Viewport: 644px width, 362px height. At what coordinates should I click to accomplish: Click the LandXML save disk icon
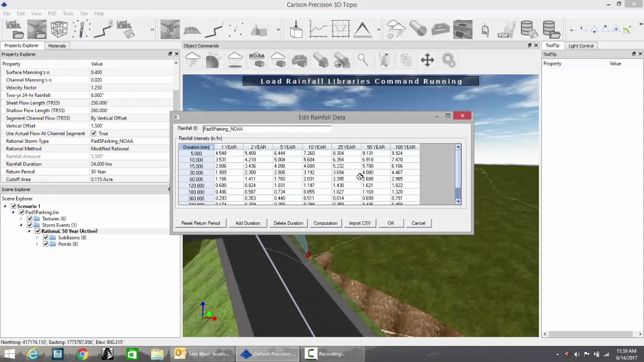125,29
